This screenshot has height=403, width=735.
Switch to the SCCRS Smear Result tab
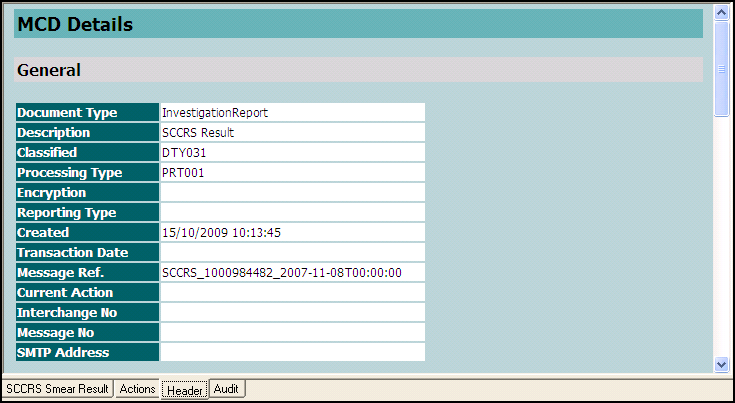point(57,389)
